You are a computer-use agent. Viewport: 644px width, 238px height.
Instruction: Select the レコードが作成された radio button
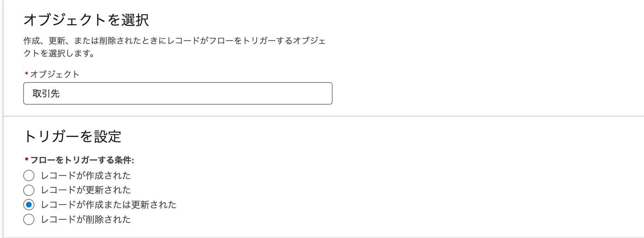coord(30,176)
